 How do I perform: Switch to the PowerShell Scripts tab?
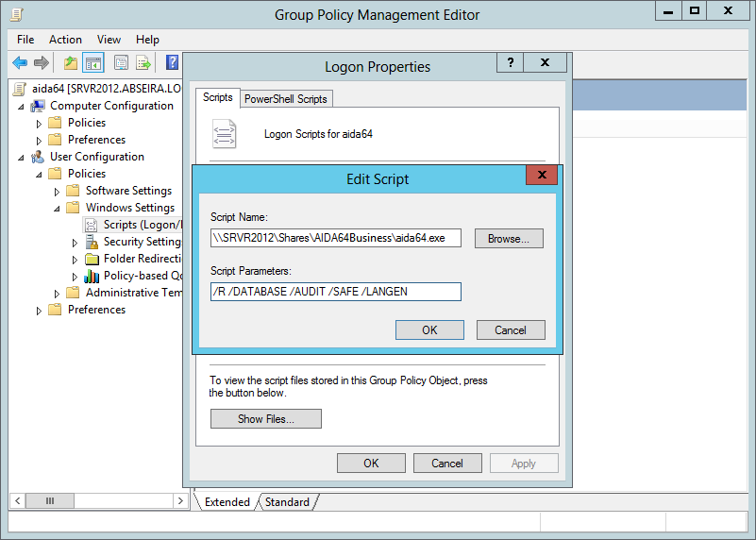pos(286,99)
